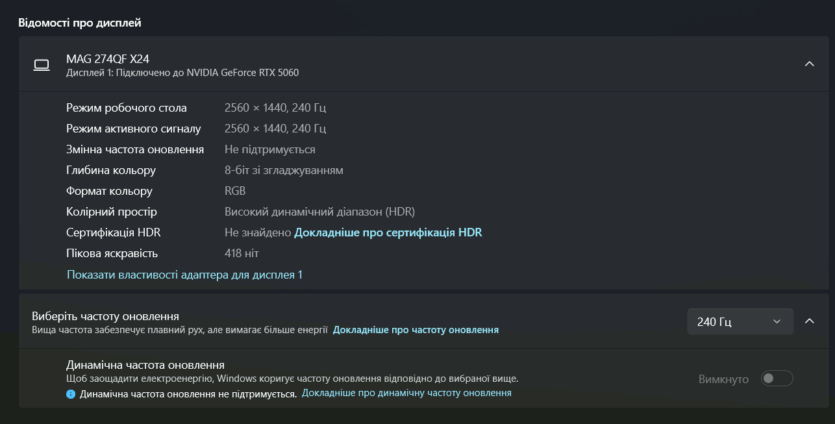
Task: Select the Режим активного сигналу resolution value
Action: point(275,128)
